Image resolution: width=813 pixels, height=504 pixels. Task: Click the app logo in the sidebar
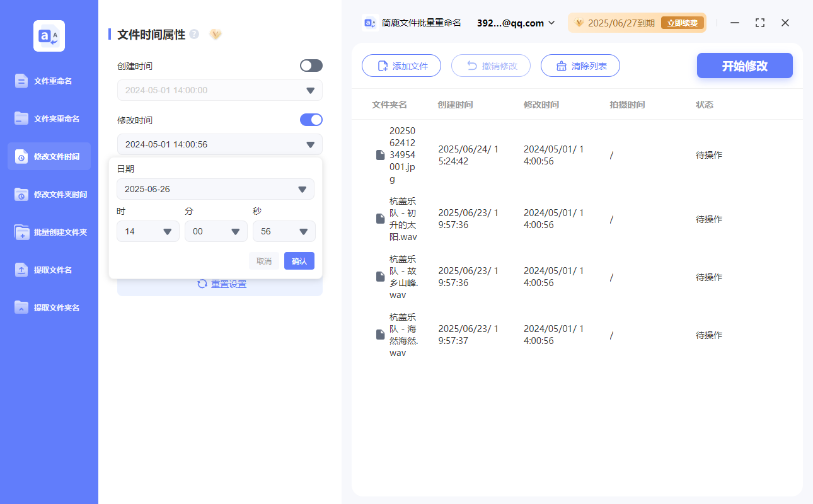tap(49, 35)
